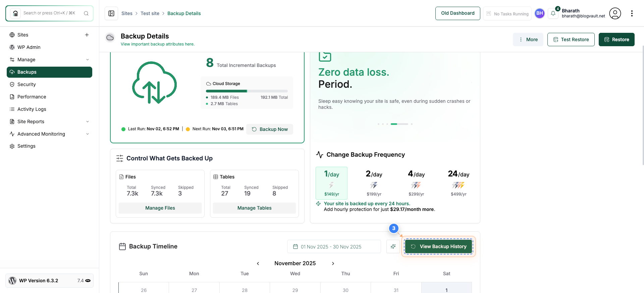Click the BlogVault logo icon in search box
644x293 pixels.
pyautogui.click(x=15, y=13)
